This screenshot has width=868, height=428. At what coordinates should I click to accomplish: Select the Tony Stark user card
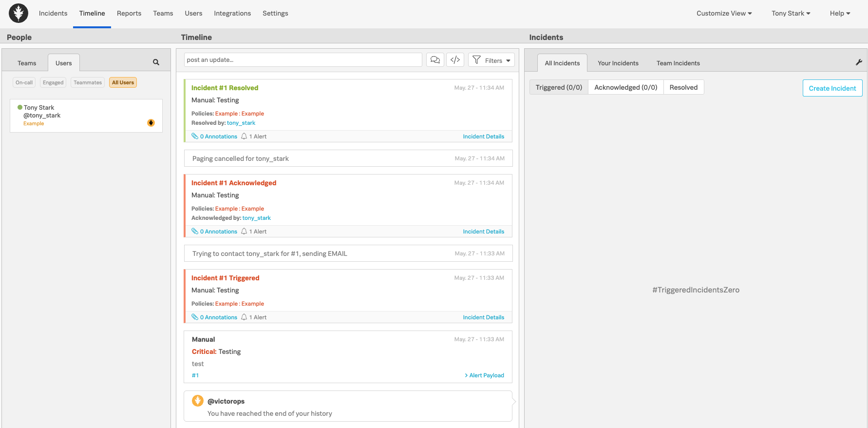click(86, 116)
